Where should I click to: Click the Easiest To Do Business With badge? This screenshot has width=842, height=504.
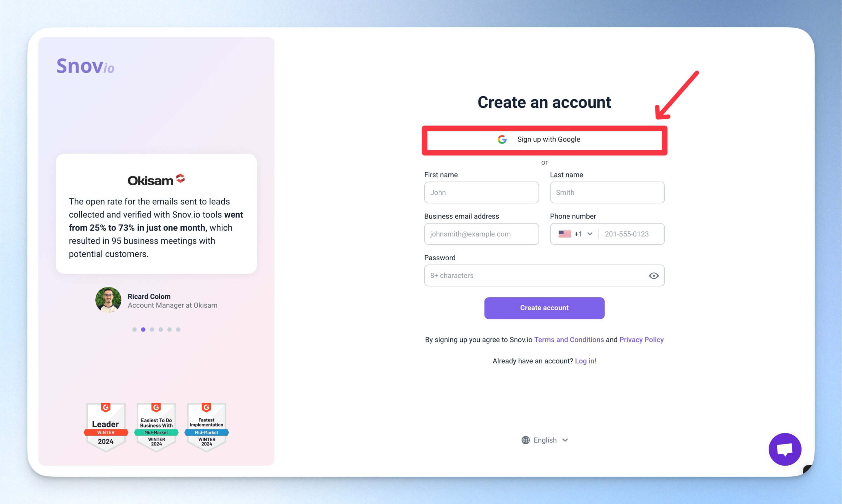click(156, 427)
